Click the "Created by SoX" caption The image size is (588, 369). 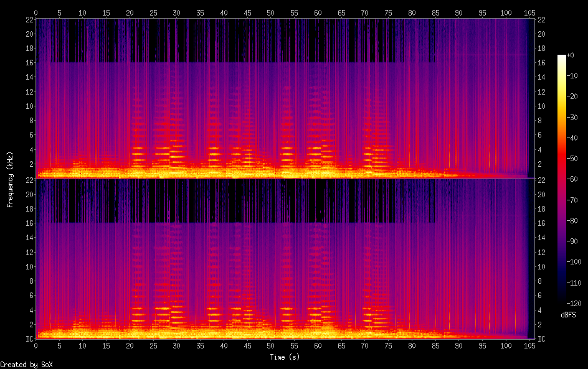(x=26, y=365)
